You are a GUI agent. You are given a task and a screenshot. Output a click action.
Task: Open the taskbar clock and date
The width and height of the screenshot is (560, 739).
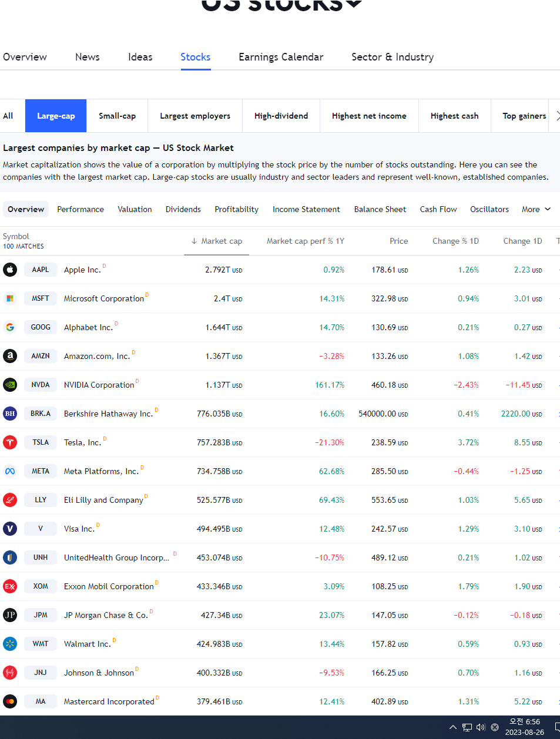[525, 727]
